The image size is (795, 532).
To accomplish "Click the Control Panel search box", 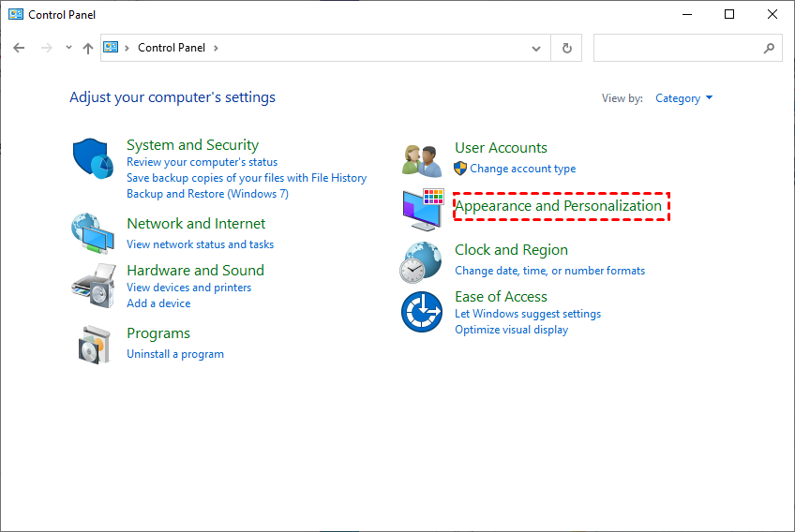I will pos(678,48).
